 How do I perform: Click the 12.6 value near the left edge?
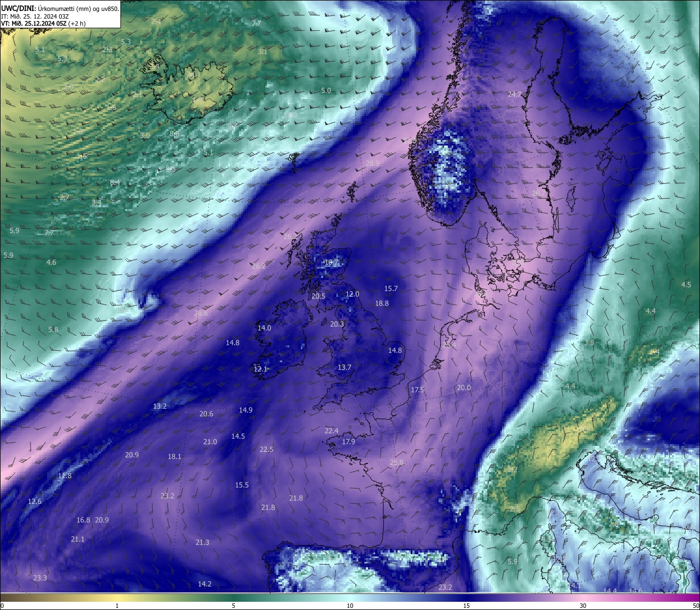click(x=34, y=501)
